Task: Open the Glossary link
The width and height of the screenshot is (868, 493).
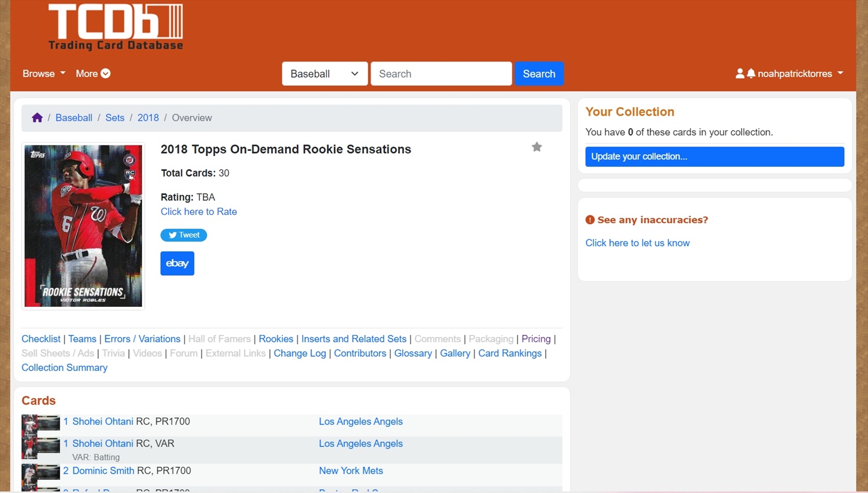Action: pyautogui.click(x=413, y=353)
